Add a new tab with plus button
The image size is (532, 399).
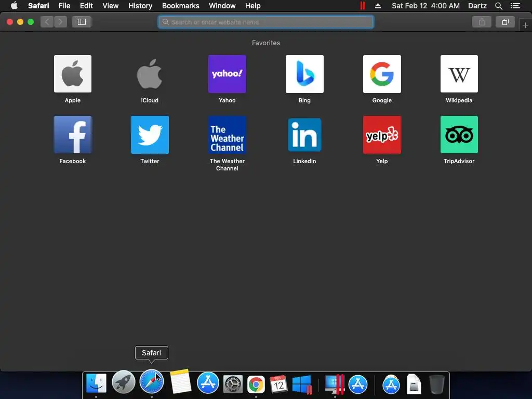point(525,25)
